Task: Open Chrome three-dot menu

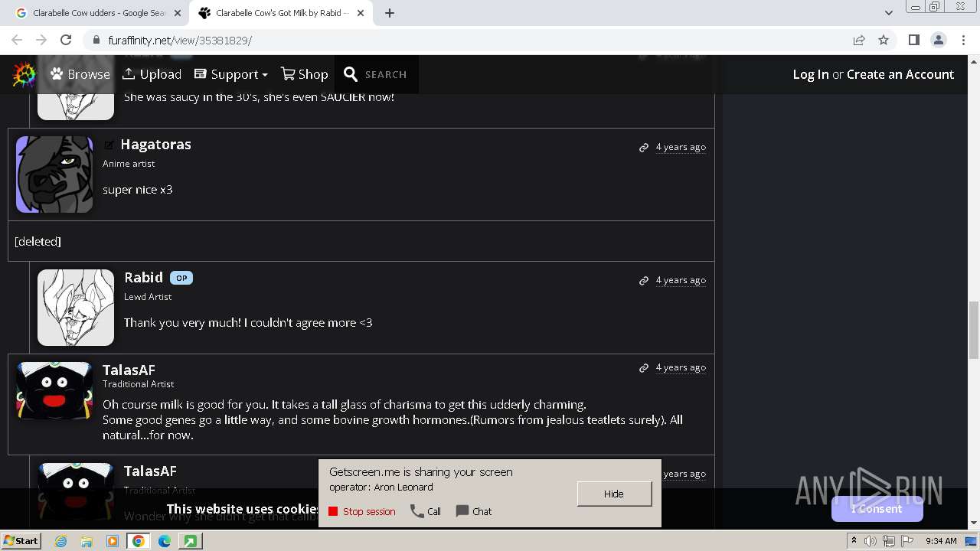Action: [963, 40]
